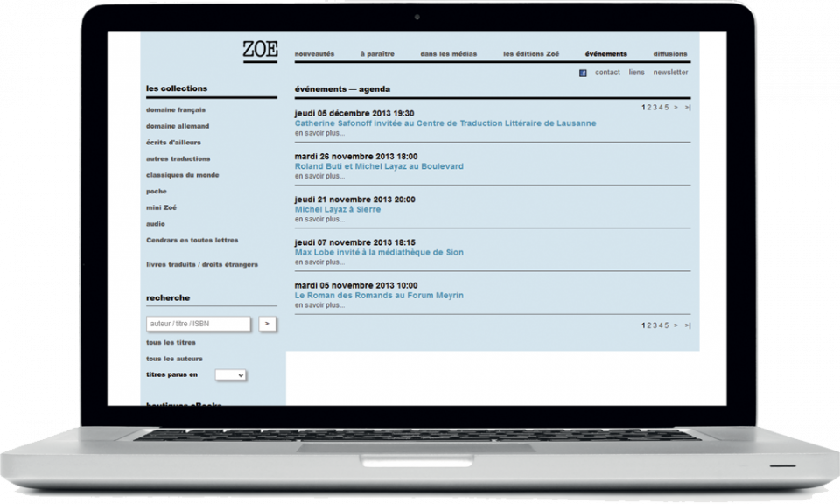Click the contact link
This screenshot has width=840, height=504.
[607, 73]
